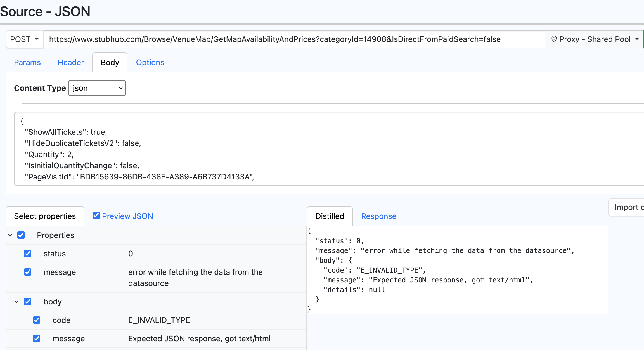Switch to the Header tab
This screenshot has height=350, width=644.
coord(71,62)
